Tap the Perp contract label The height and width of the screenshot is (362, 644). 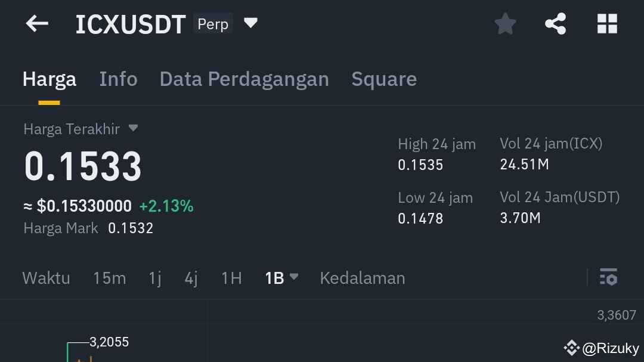coord(213,24)
